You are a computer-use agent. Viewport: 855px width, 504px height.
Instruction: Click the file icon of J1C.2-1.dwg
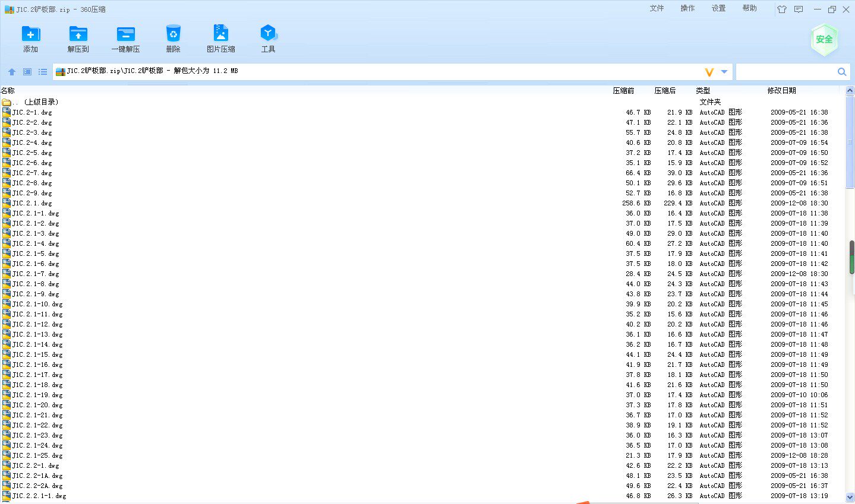point(7,112)
